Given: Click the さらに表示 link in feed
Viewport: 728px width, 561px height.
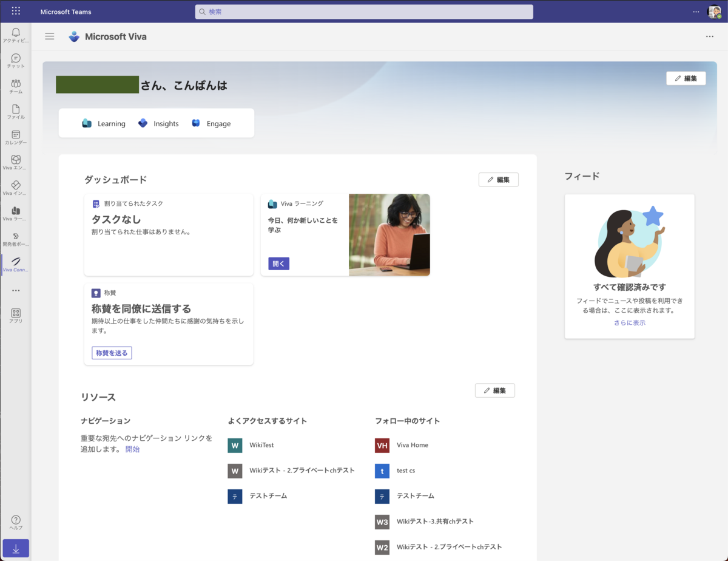Looking at the screenshot, I should [629, 323].
